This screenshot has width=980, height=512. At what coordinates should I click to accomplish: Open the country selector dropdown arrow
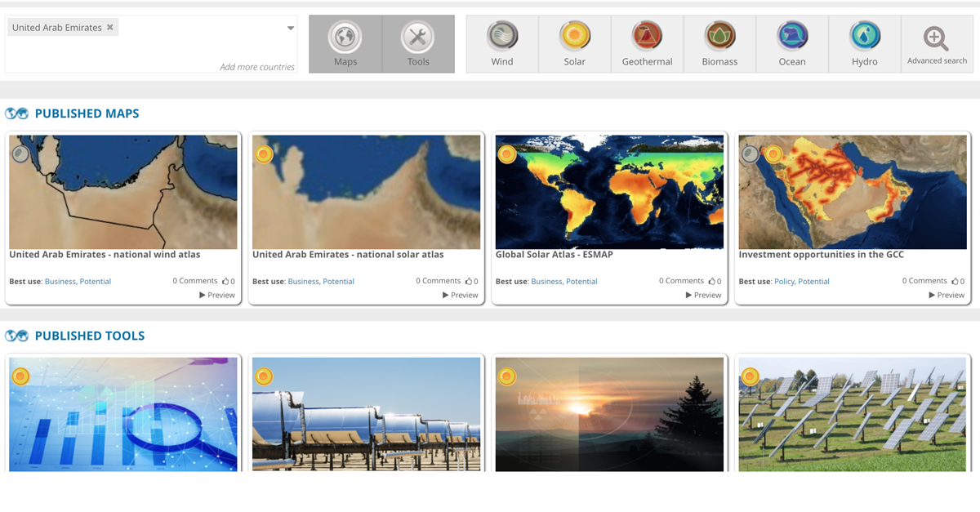(x=290, y=29)
